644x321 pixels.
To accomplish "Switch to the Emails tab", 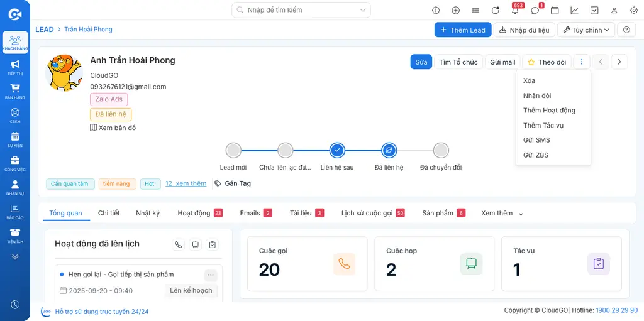I will pos(256,213).
